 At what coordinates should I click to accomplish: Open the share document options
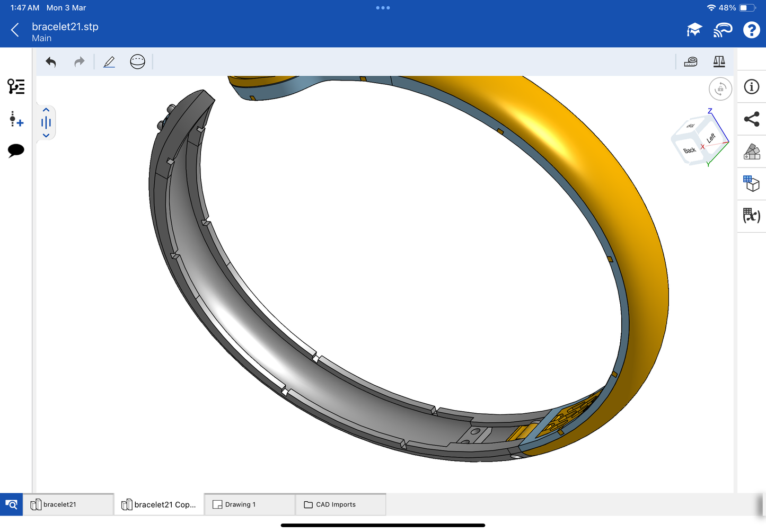tap(751, 119)
